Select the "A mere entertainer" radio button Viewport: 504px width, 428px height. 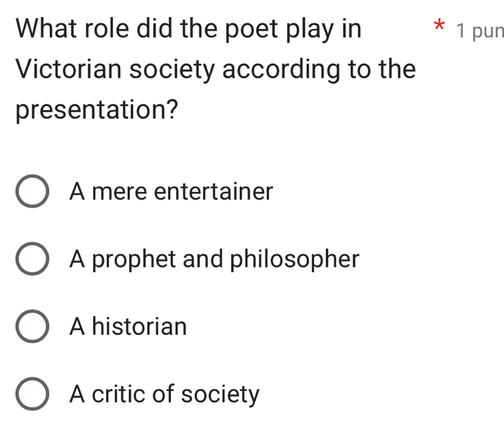32,192
